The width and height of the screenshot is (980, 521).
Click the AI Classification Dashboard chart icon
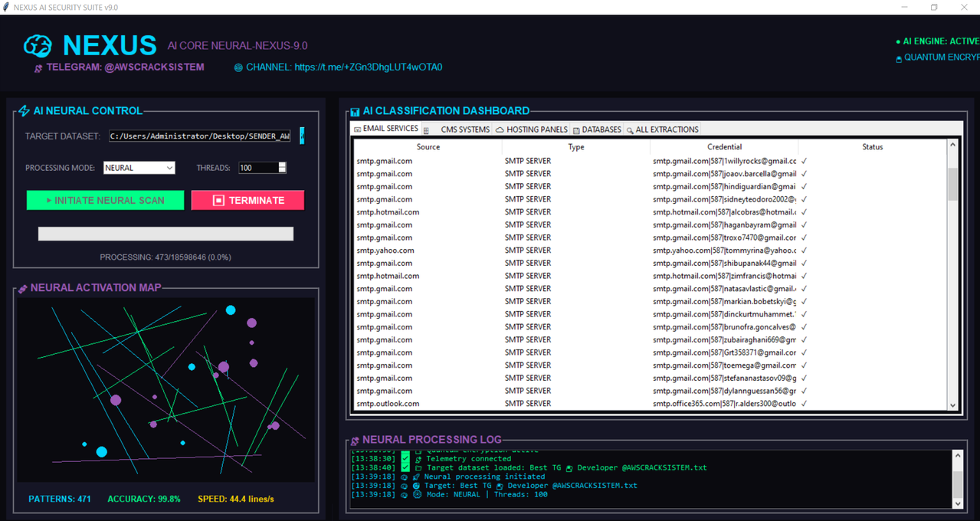point(355,112)
